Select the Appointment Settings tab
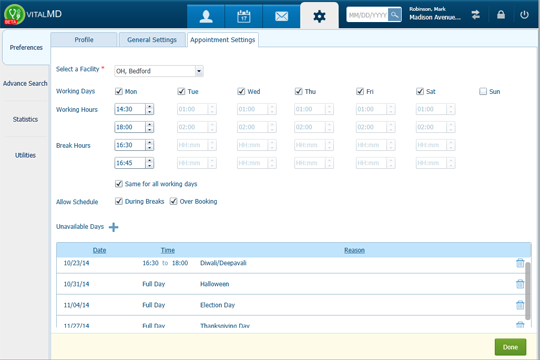540x360 pixels. (223, 40)
